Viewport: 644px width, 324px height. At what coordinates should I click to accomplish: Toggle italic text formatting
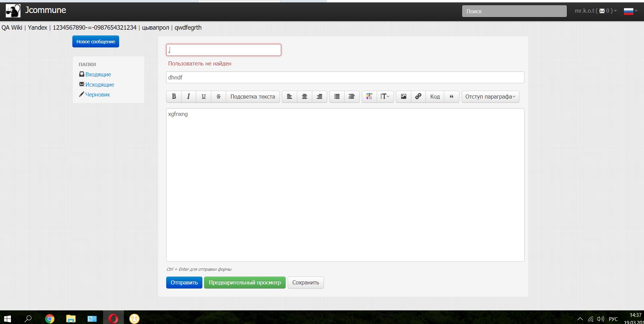[x=188, y=97]
